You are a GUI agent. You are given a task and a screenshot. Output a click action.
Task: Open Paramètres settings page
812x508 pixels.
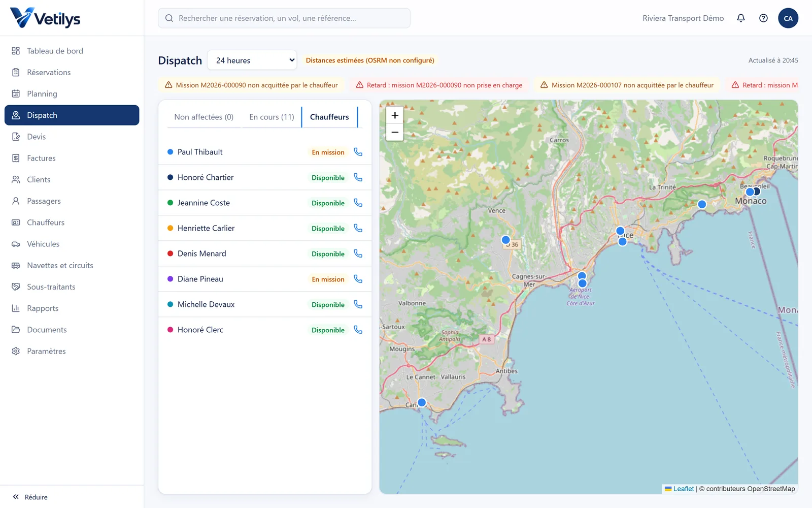pos(72,351)
